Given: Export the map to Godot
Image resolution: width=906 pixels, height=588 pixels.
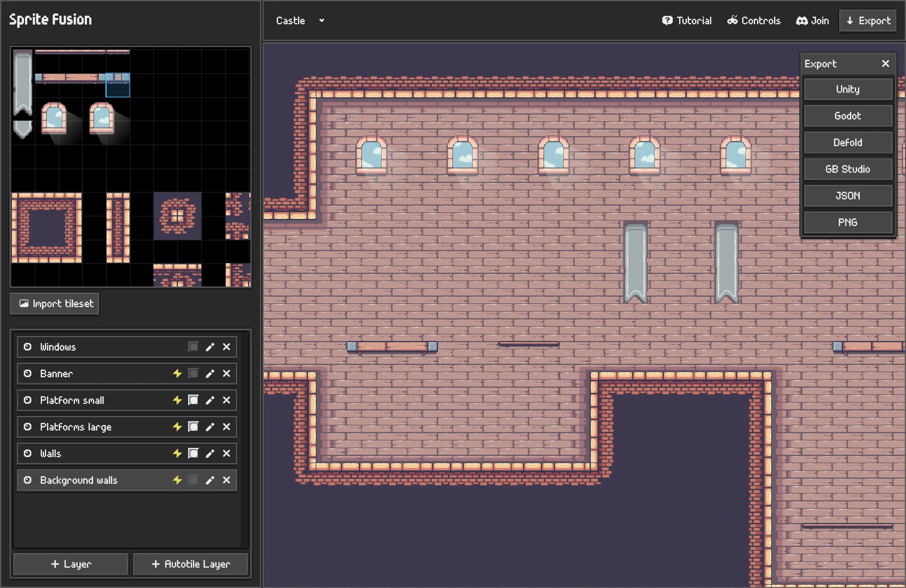Looking at the screenshot, I should pyautogui.click(x=848, y=116).
